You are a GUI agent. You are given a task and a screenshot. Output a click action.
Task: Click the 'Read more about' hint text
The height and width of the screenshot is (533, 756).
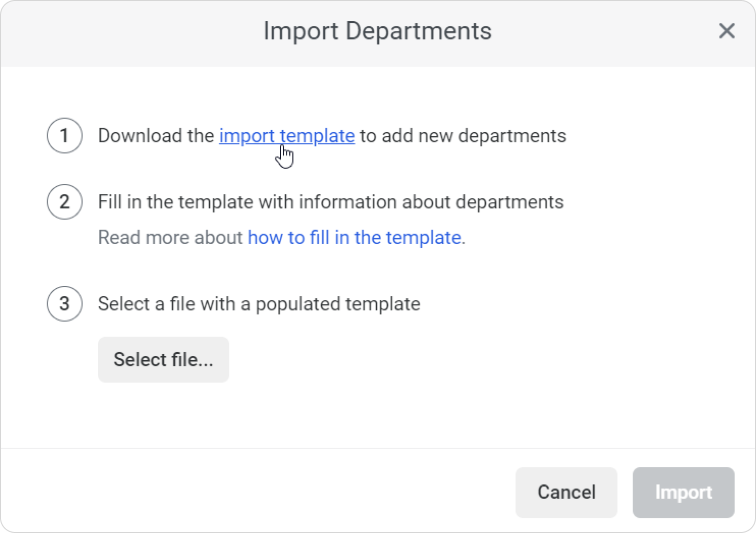[170, 238]
